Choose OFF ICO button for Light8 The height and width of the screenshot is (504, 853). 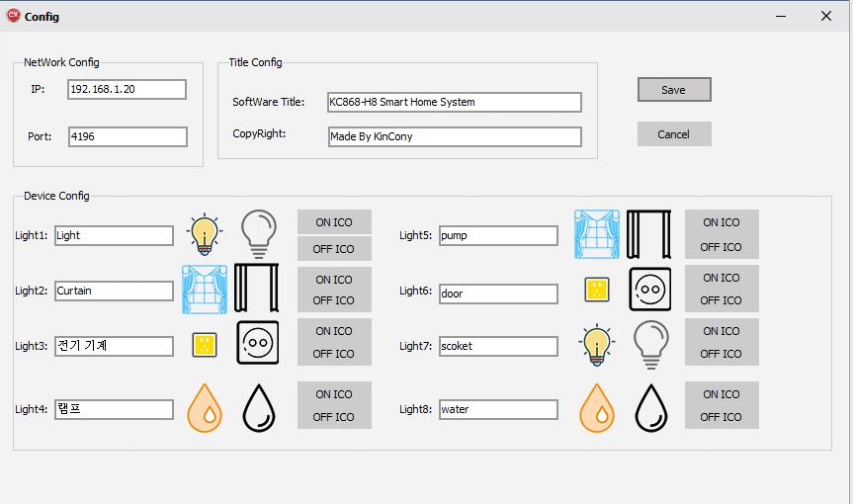pyautogui.click(x=721, y=417)
